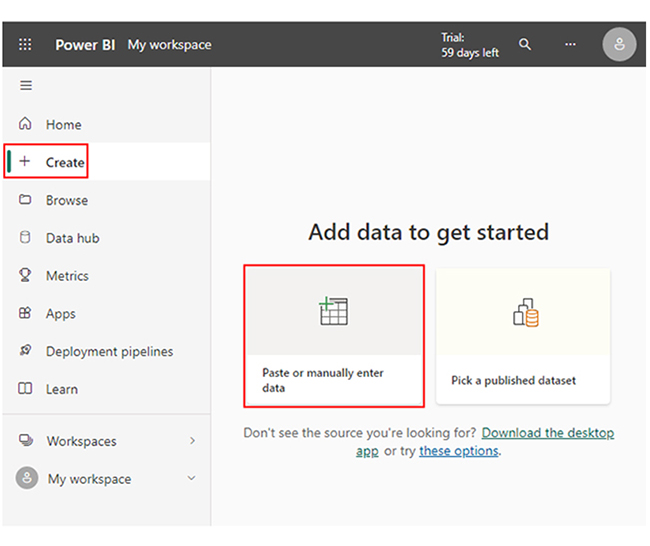Click the search magnifier icon

coord(525,44)
